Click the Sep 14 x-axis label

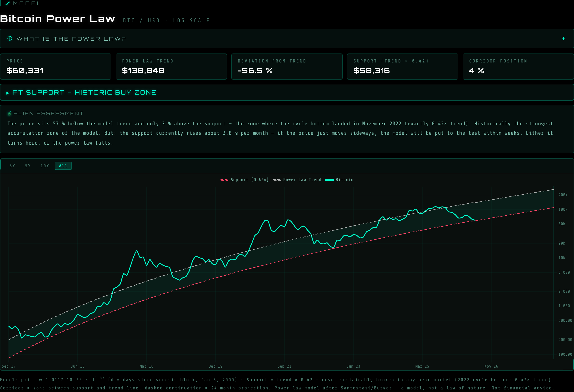pyautogui.click(x=9, y=366)
